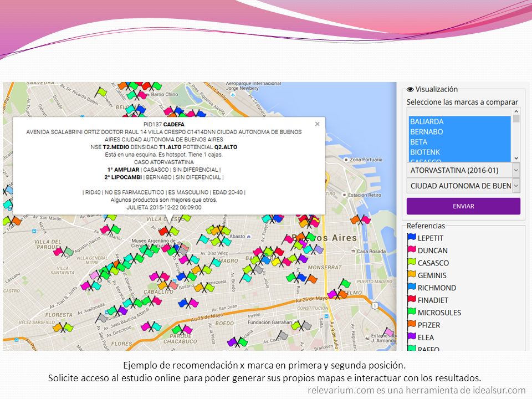The width and height of the screenshot is (532, 399).
Task: Click the MICROSULES legend label
Action: pos(439,313)
